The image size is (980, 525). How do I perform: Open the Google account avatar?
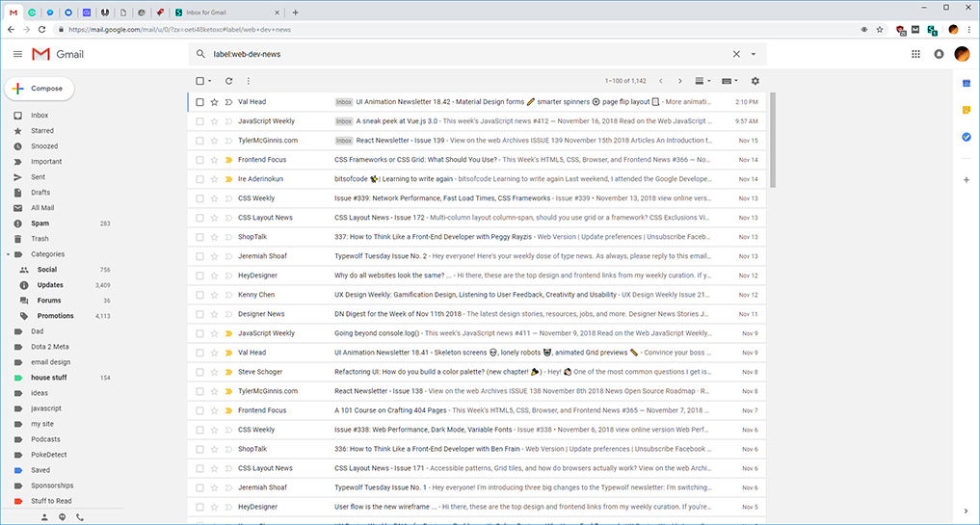962,54
